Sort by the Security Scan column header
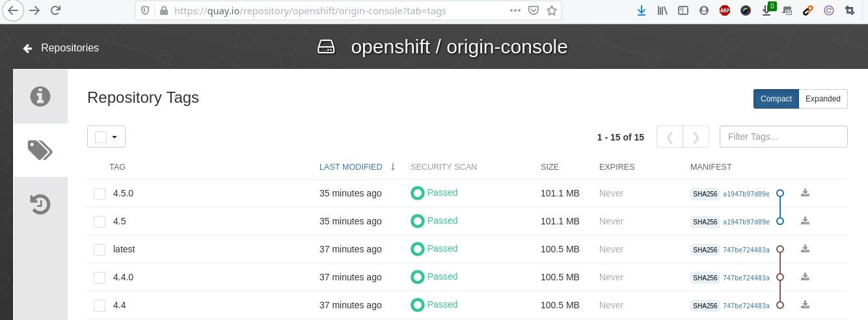Screen dimensions: 868x320 pyautogui.click(x=444, y=167)
